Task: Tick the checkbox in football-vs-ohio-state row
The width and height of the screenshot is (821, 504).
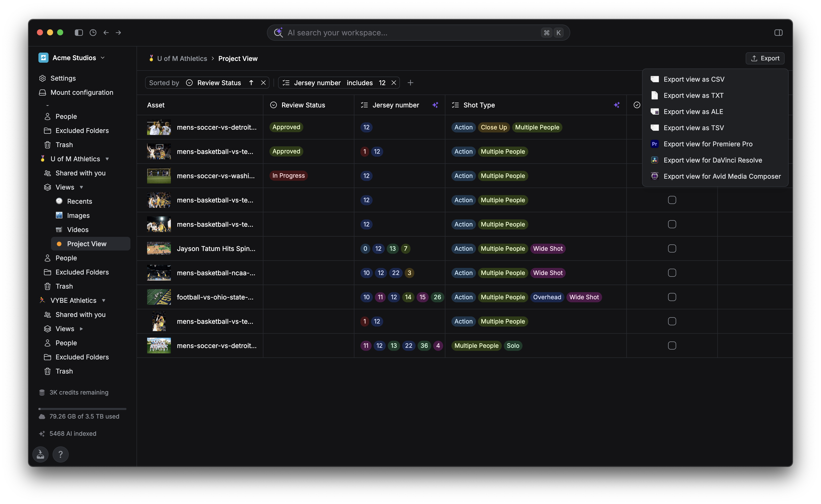Action: 672,297
